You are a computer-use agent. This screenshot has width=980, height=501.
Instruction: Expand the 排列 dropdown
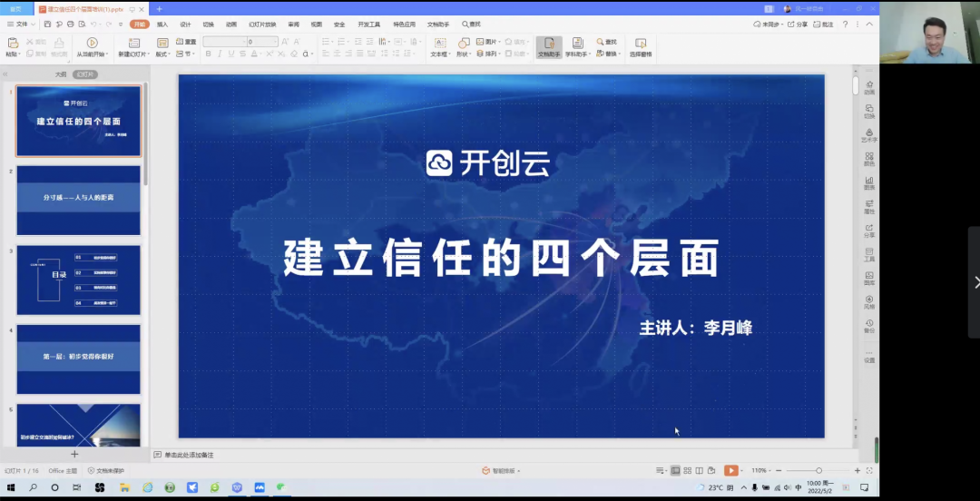[x=499, y=54]
